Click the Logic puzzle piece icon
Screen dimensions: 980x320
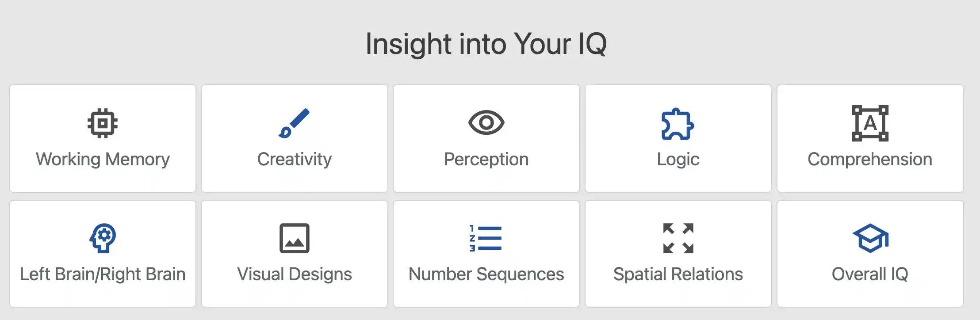pyautogui.click(x=678, y=124)
